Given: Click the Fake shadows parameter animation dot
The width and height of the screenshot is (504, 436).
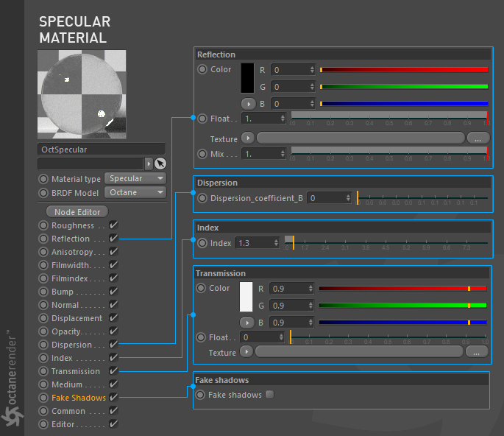Looking at the screenshot, I should coord(200,395).
